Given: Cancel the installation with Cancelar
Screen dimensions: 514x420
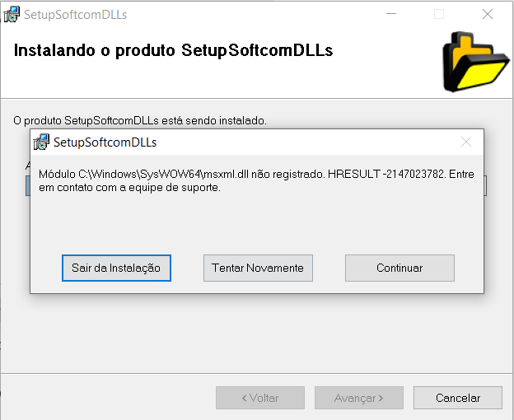Looking at the screenshot, I should coord(458,398).
